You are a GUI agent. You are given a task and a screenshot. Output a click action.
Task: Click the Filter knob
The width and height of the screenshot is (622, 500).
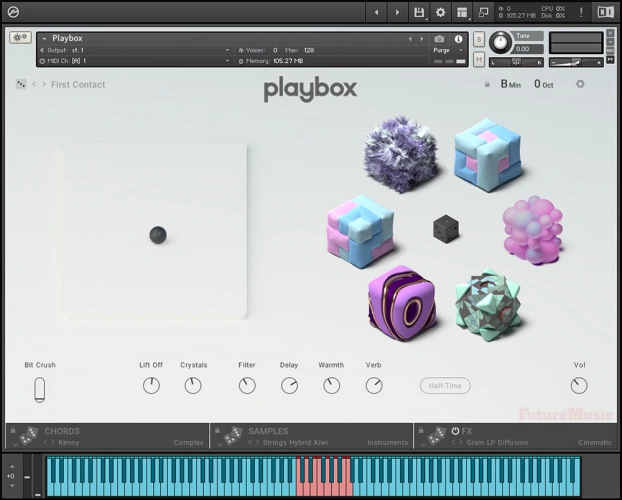[247, 386]
